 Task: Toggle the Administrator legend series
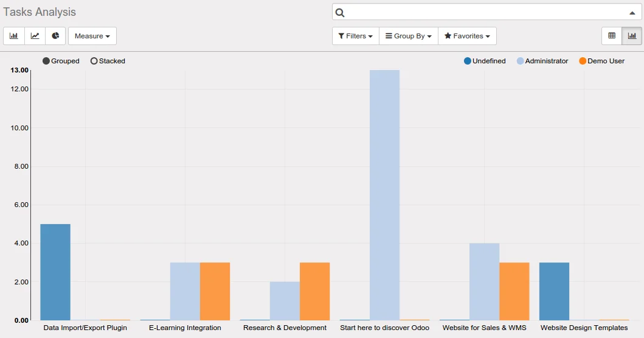[x=542, y=61]
